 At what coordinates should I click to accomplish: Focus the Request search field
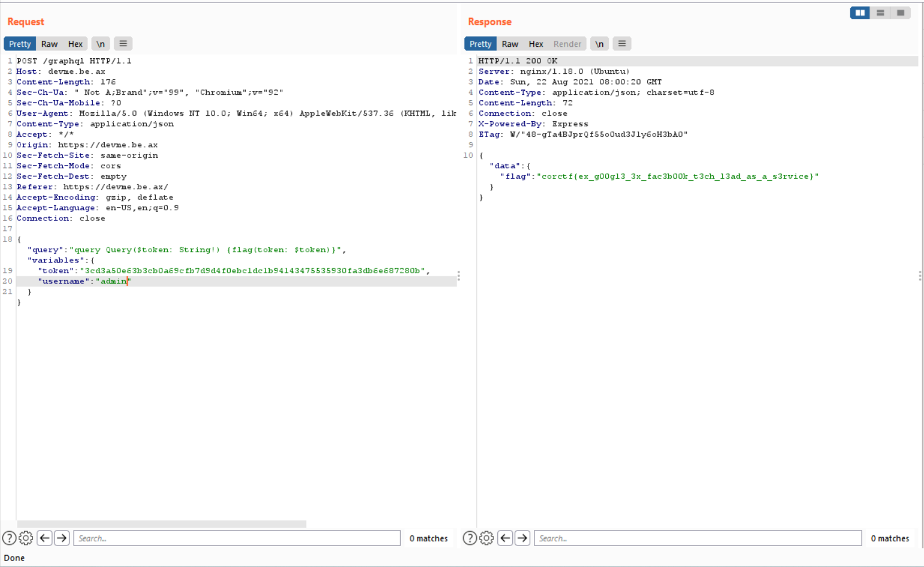[237, 538]
